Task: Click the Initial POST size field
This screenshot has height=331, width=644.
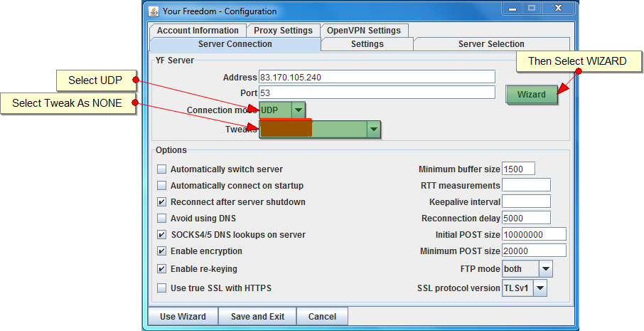Action: [x=534, y=234]
